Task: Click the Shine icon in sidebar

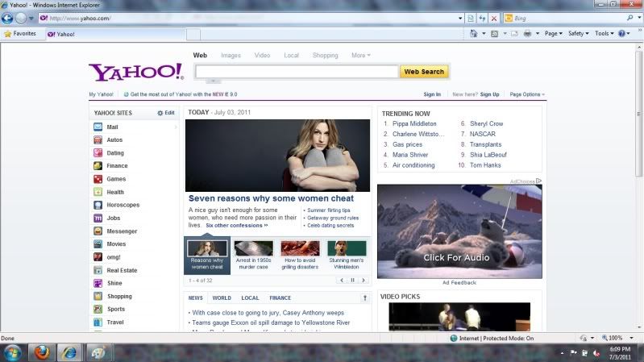Action: click(x=98, y=283)
